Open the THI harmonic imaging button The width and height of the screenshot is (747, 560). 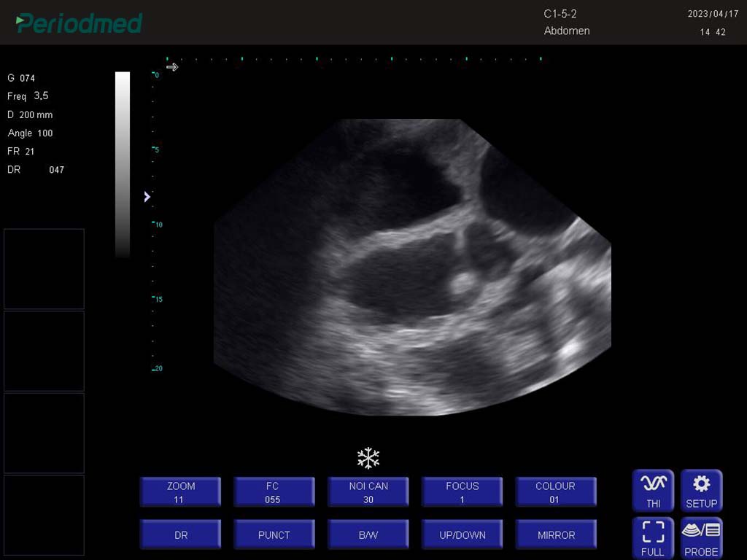[x=653, y=491]
